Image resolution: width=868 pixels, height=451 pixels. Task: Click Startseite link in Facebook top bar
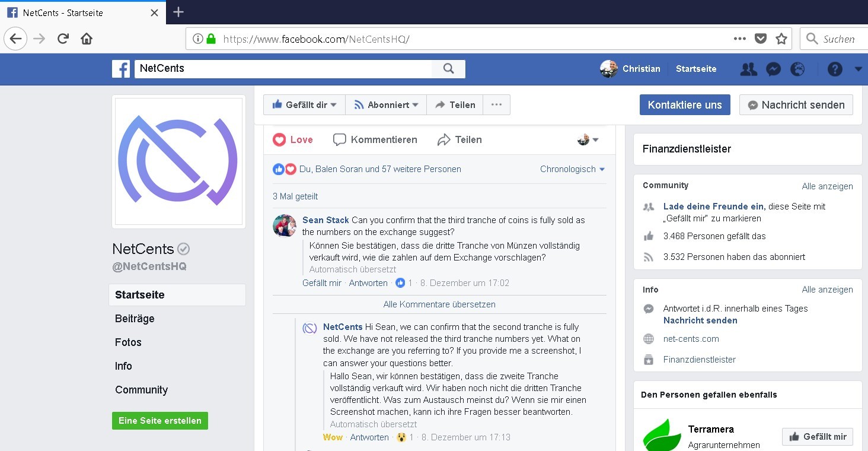pos(696,69)
